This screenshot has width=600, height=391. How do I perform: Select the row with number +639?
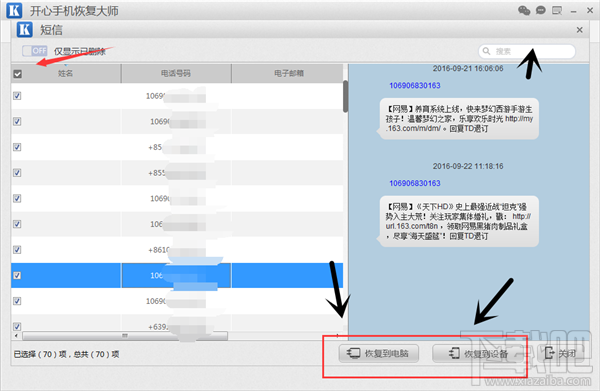[x=177, y=324]
